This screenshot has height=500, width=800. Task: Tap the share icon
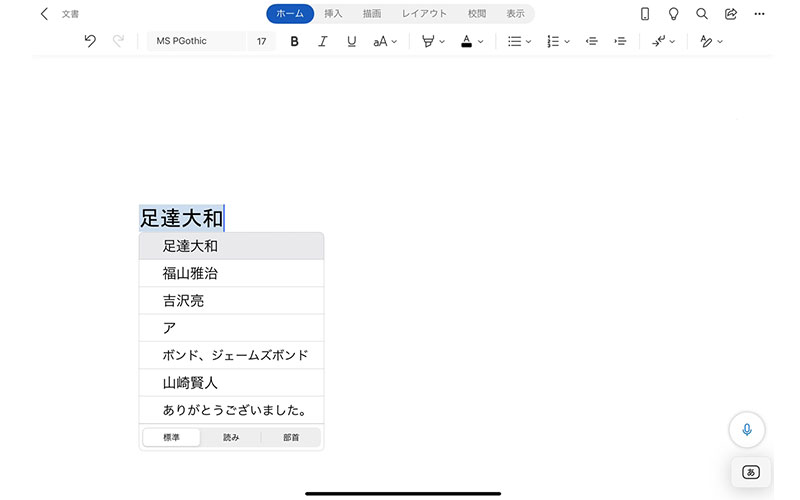(x=731, y=14)
